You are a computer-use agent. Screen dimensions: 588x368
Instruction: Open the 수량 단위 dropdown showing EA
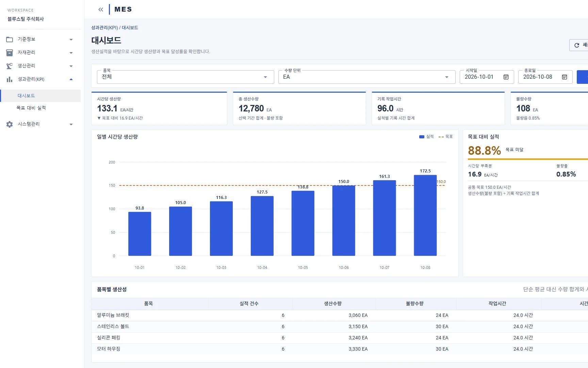coord(367,77)
